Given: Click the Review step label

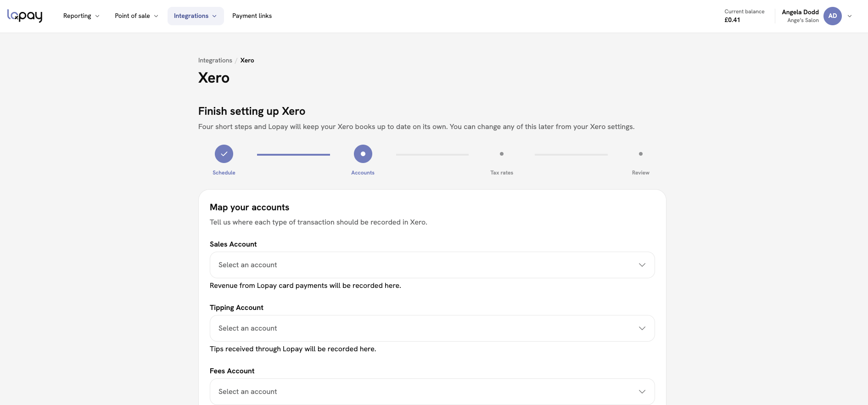Looking at the screenshot, I should click(x=641, y=173).
